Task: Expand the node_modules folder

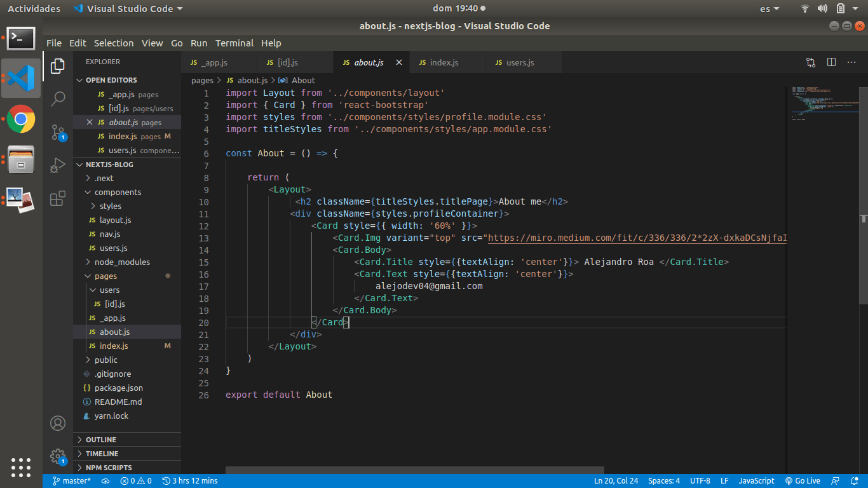Action: (x=122, y=262)
